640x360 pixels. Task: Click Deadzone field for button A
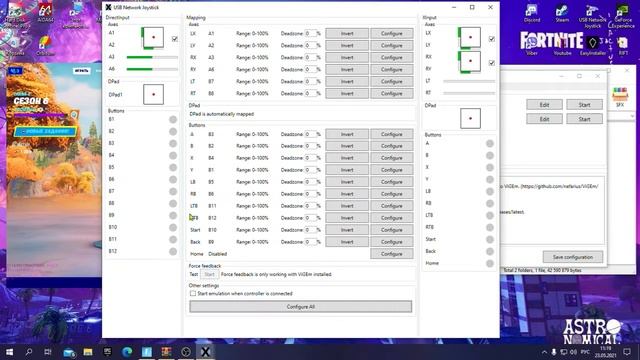coord(311,134)
